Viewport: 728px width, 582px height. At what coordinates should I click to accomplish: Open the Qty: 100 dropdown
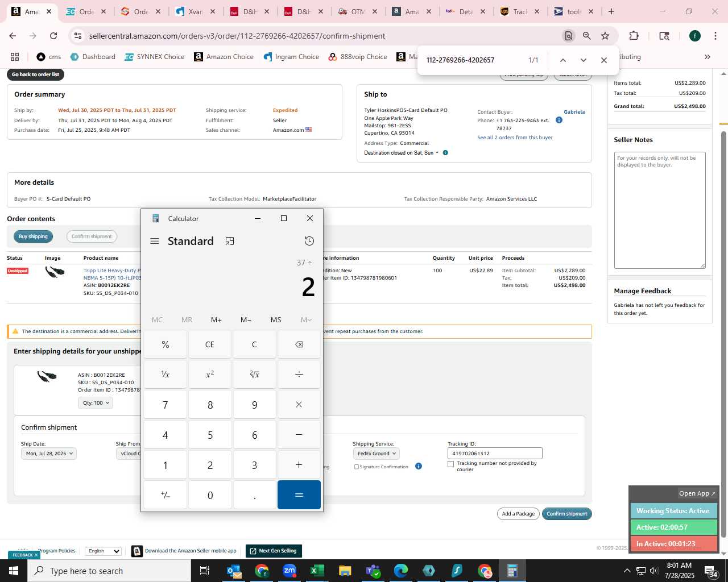(x=96, y=403)
